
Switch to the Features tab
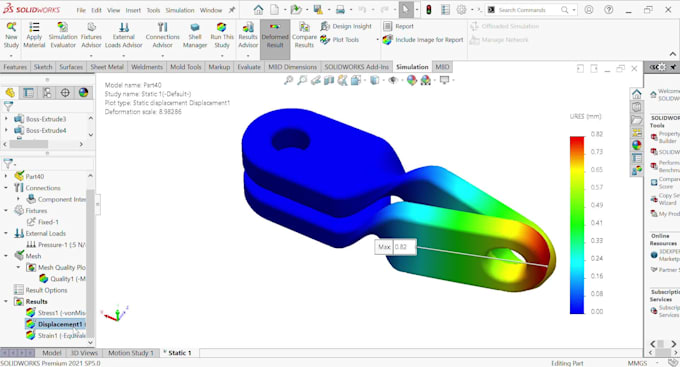pos(15,67)
